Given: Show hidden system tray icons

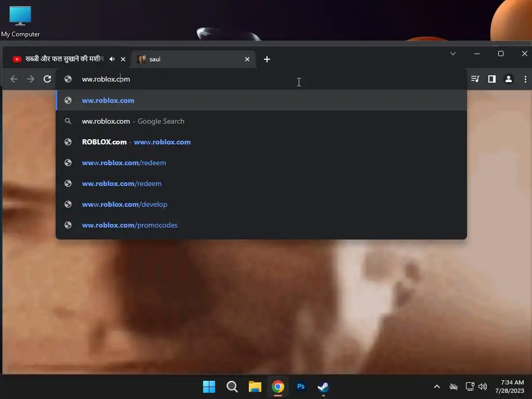Looking at the screenshot, I should (x=437, y=387).
